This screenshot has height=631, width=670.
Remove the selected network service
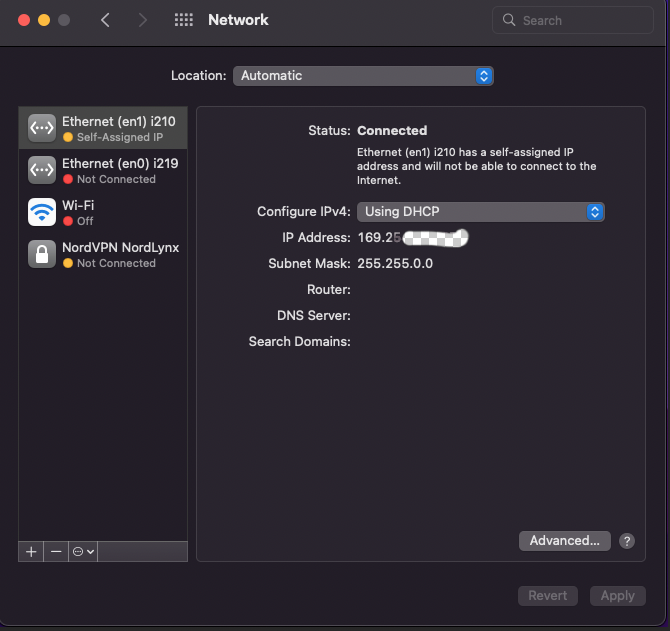[x=56, y=552]
